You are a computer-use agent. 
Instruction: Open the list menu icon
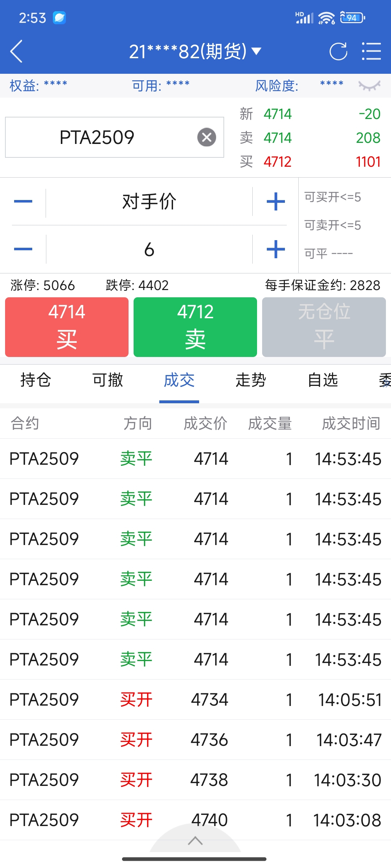371,51
